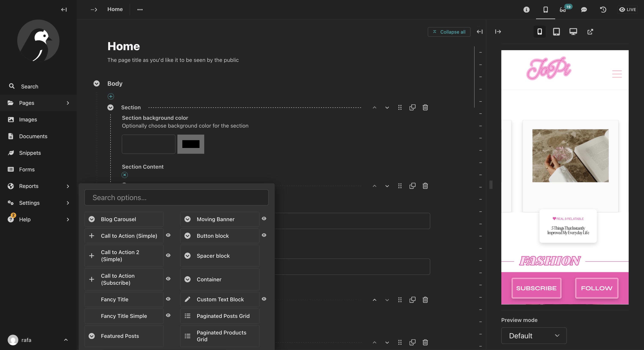View the version history

pos(603,10)
